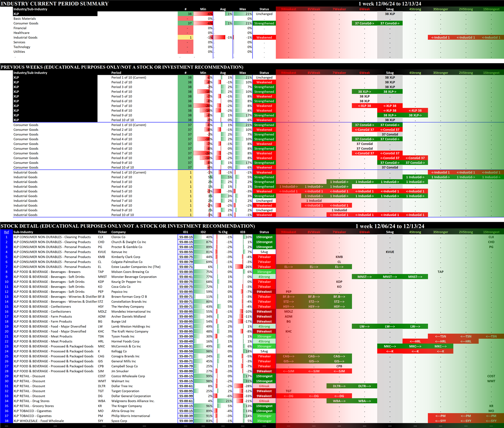The width and height of the screenshot is (504, 428).
Task: Click the Kellogg Co 98% ID2 bar cell
Action: point(203,351)
